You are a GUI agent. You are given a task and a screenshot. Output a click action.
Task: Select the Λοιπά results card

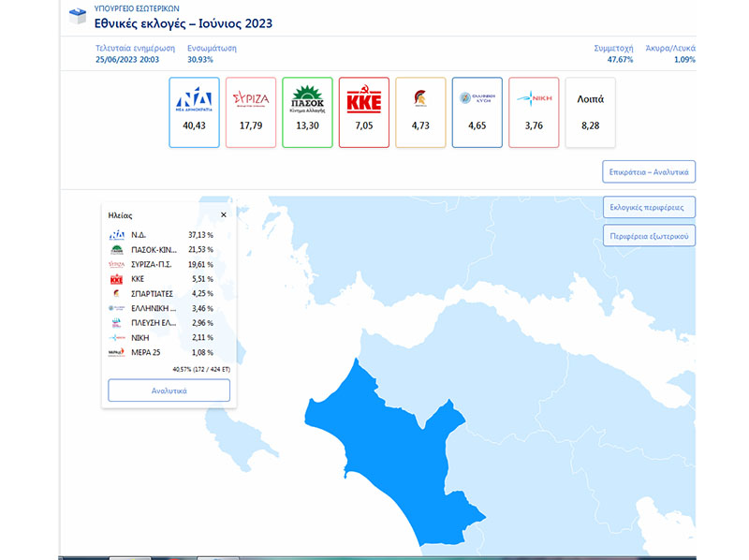click(591, 111)
